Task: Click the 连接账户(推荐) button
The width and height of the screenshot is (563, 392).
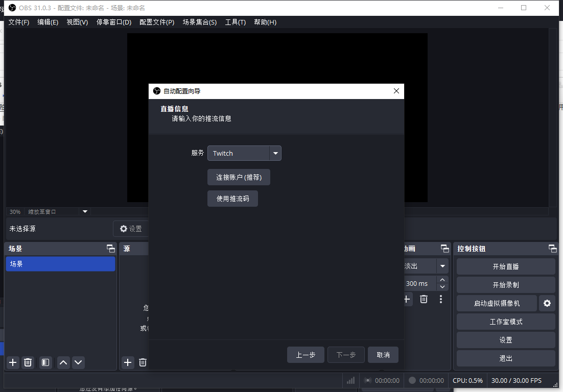Action: click(x=239, y=177)
